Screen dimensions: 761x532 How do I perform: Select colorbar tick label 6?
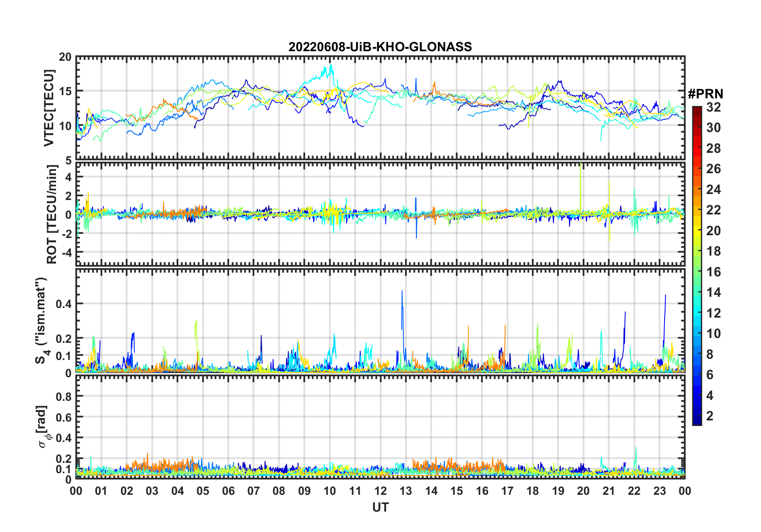(x=710, y=374)
